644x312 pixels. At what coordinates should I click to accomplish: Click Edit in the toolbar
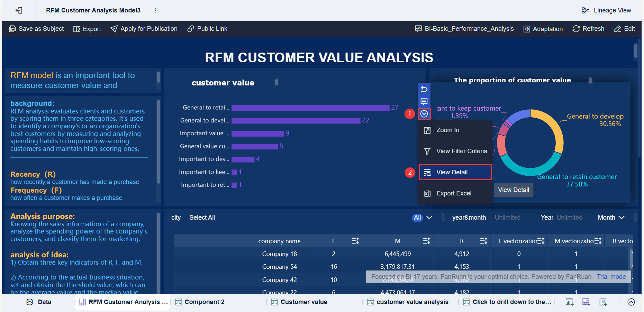625,29
